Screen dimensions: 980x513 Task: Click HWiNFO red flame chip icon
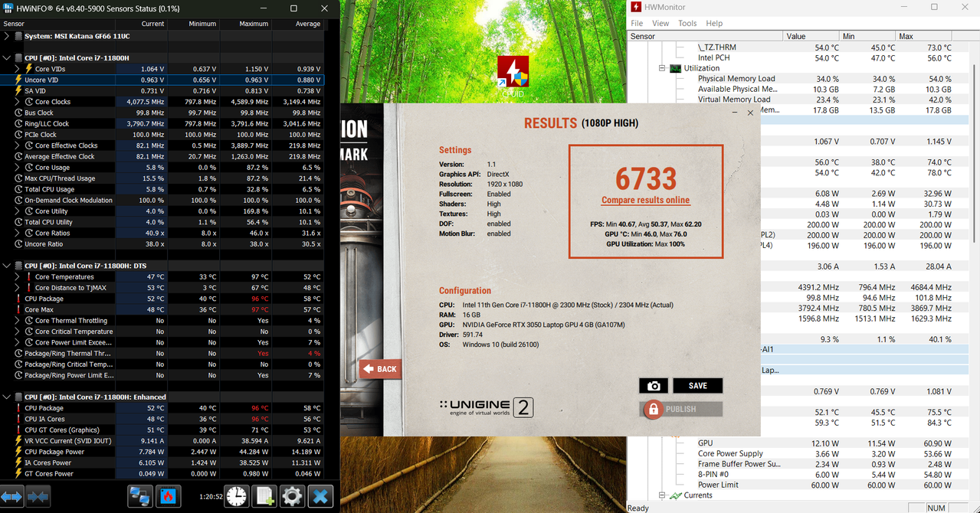pyautogui.click(x=169, y=496)
